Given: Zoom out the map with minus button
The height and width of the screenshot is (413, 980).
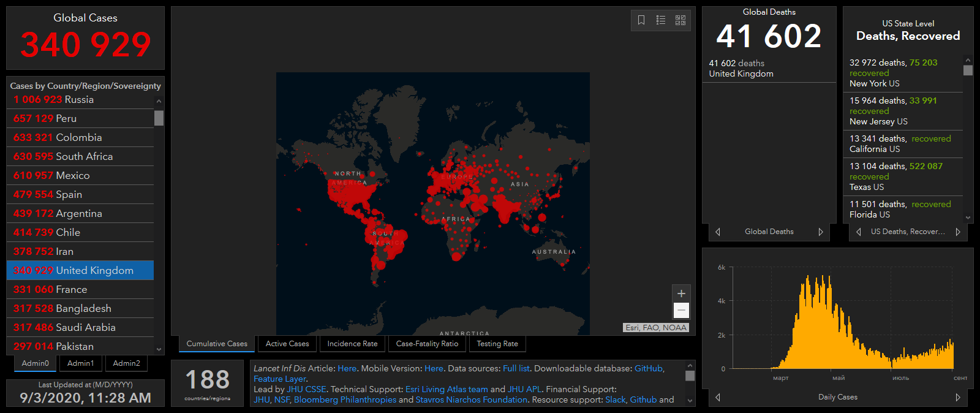Looking at the screenshot, I should [x=681, y=310].
